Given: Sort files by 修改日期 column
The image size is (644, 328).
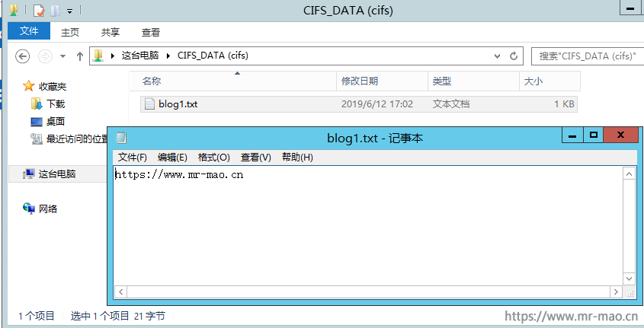Looking at the screenshot, I should (382, 81).
